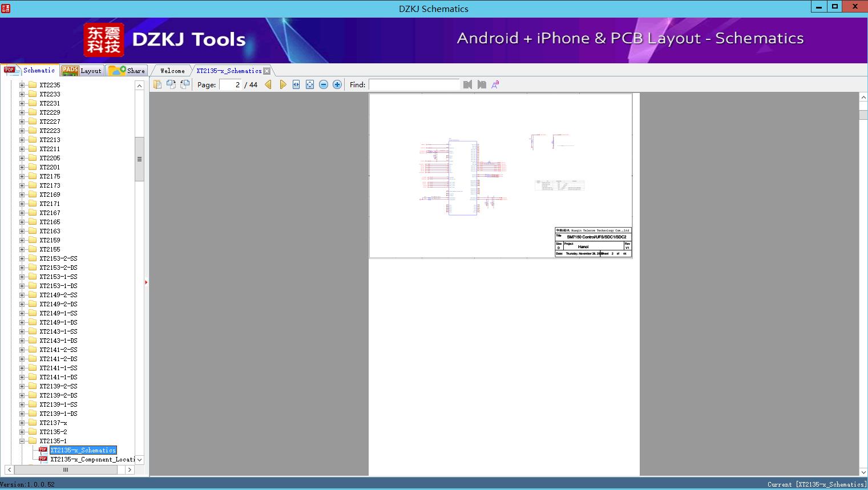Click the XT2135-x_Component_Location PDF icon
868x490 pixels.
click(x=43, y=459)
